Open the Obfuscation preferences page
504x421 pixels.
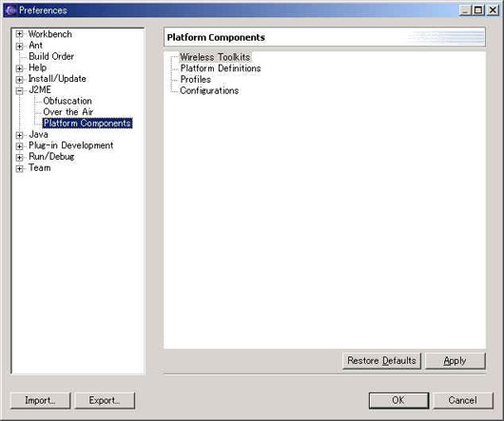tap(68, 101)
